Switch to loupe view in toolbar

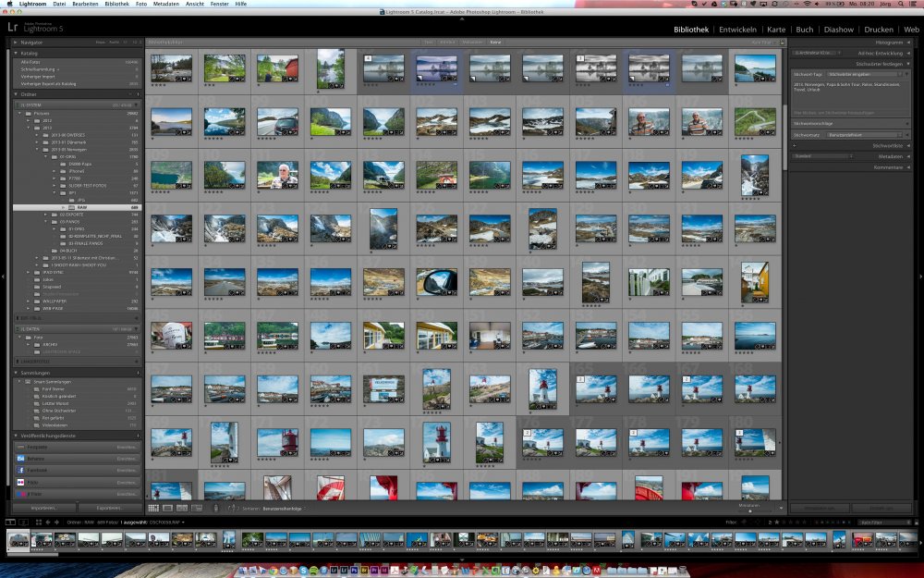click(167, 508)
